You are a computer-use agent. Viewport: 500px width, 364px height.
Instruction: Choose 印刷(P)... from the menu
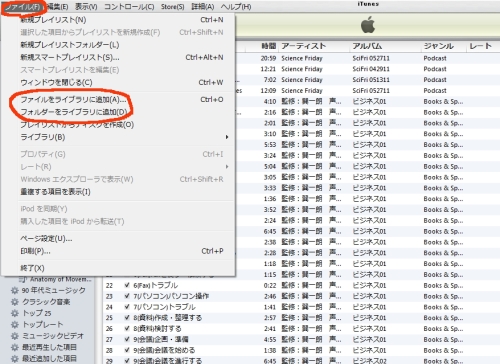(122, 251)
